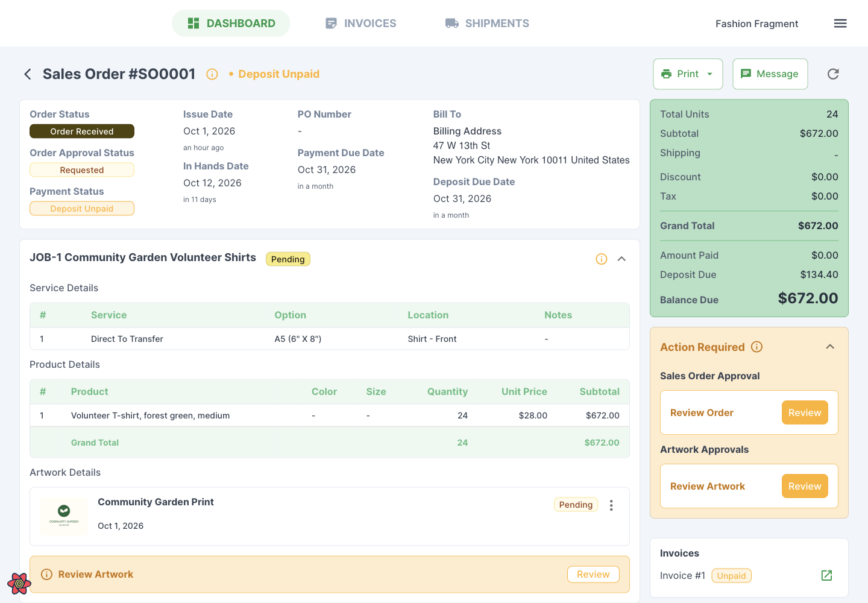Click the Community Garden Print artwork title

[156, 502]
